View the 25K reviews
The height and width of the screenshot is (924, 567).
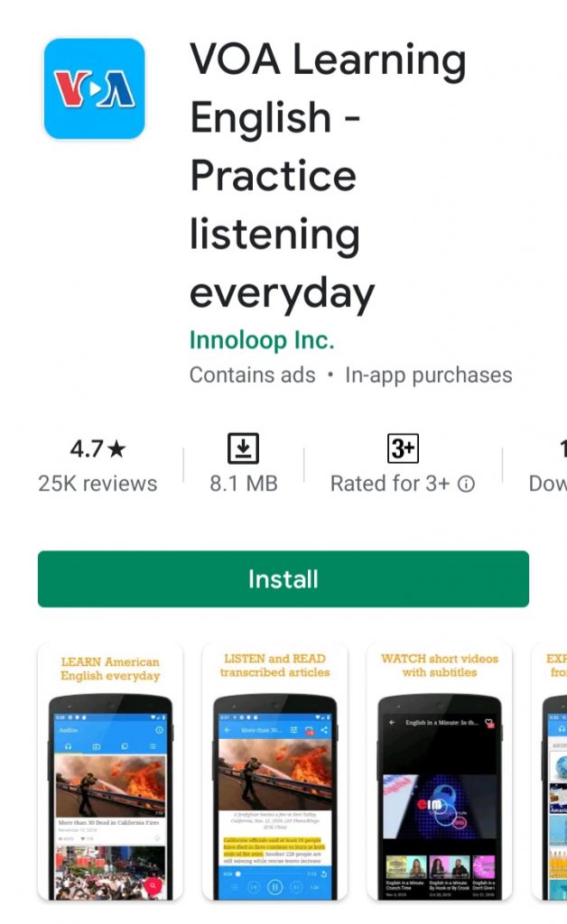click(x=98, y=484)
